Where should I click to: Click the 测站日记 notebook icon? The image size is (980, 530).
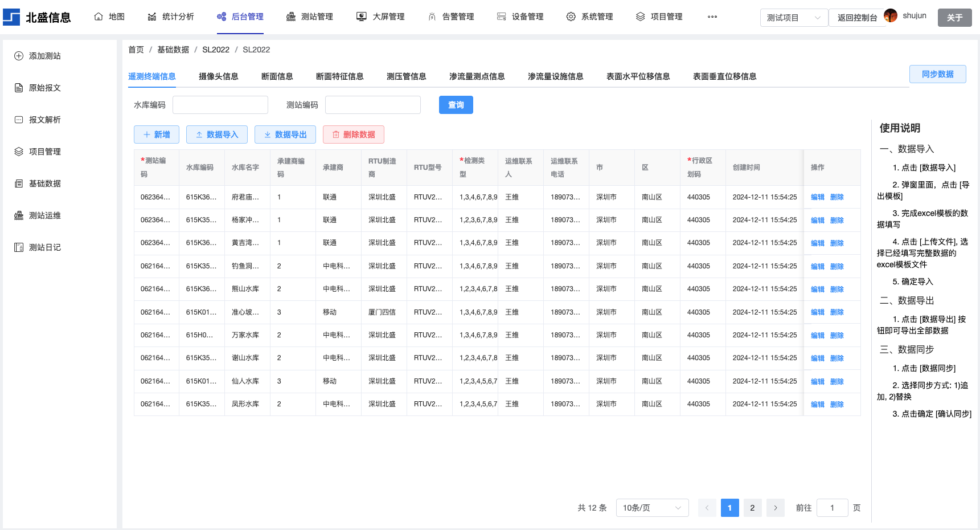click(x=19, y=247)
